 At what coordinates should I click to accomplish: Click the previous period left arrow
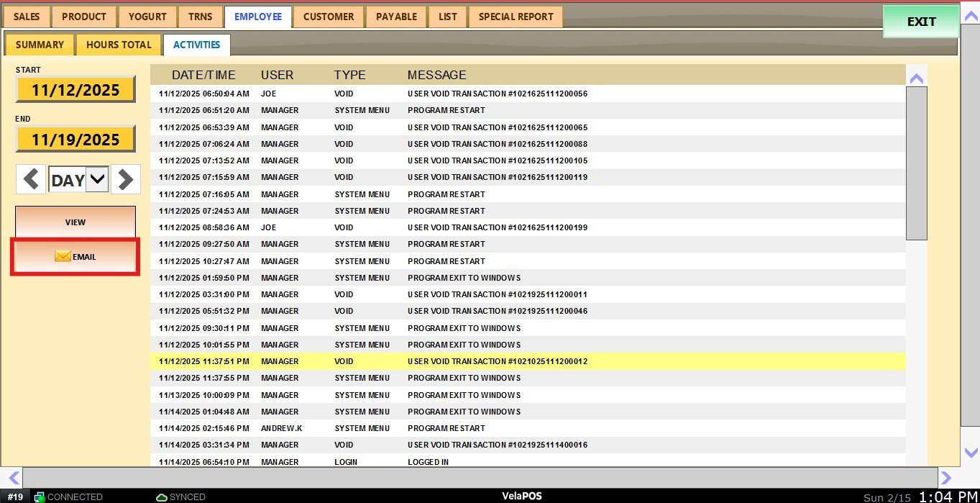coord(31,179)
